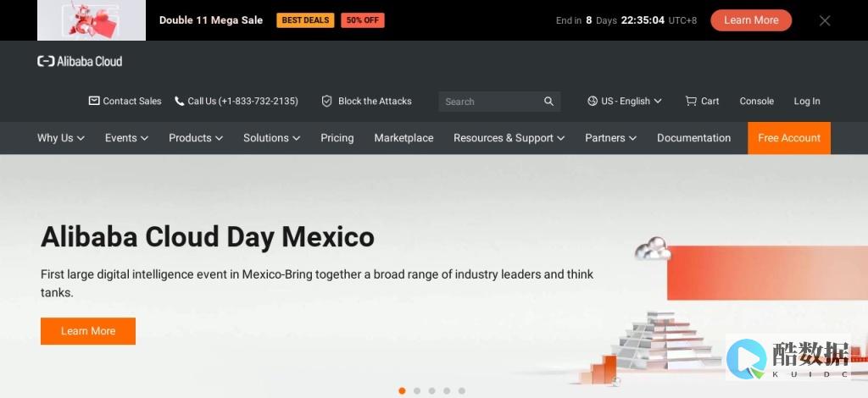Expand the Products menu

(x=196, y=138)
